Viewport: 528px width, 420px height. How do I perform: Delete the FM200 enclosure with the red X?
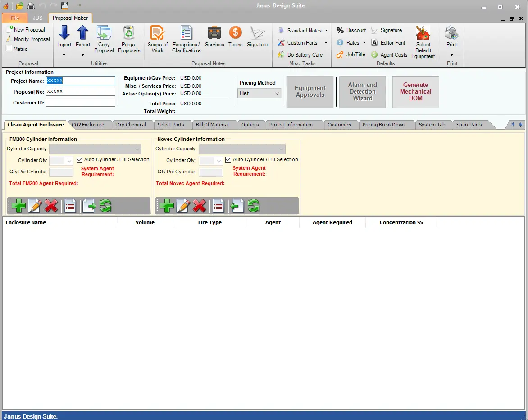pos(51,206)
